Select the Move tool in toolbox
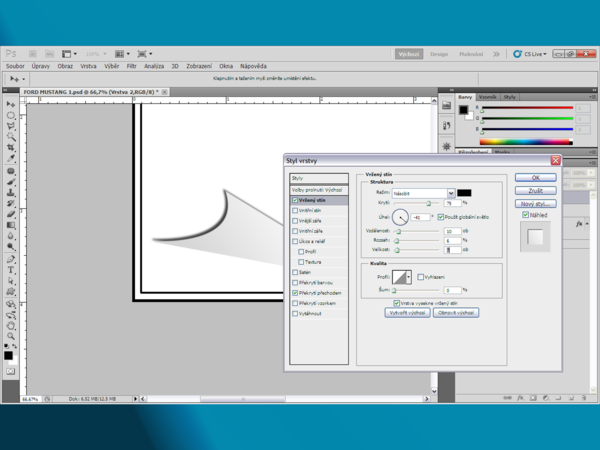Viewport: 600px width, 450px height. coord(11,104)
